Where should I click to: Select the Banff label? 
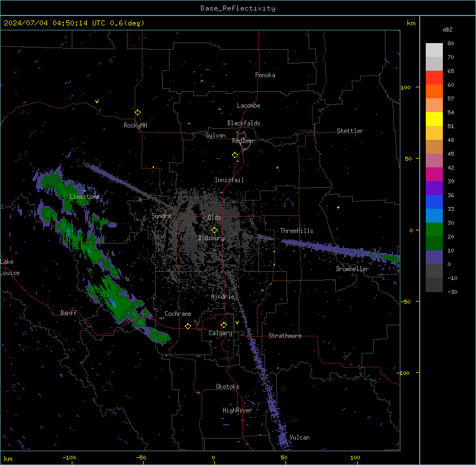(x=68, y=313)
